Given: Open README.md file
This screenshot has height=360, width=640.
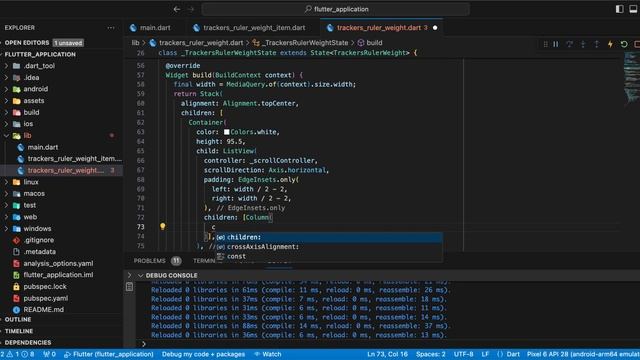Looking at the screenshot, I should [x=43, y=310].
